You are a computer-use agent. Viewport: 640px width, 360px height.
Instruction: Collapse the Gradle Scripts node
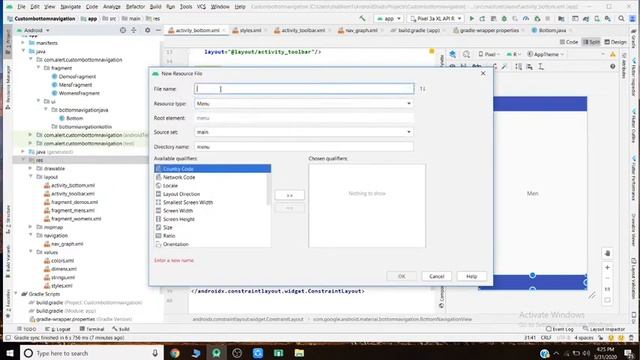[16, 294]
